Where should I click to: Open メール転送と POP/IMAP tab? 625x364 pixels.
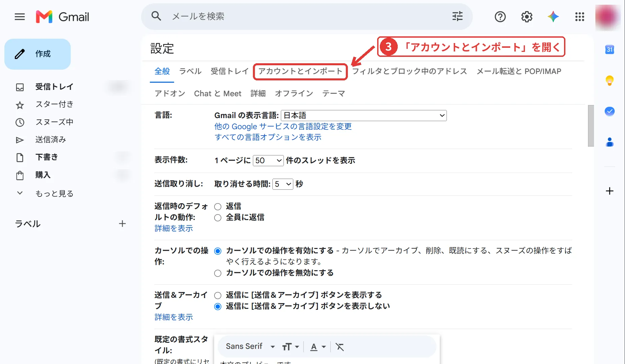(519, 71)
